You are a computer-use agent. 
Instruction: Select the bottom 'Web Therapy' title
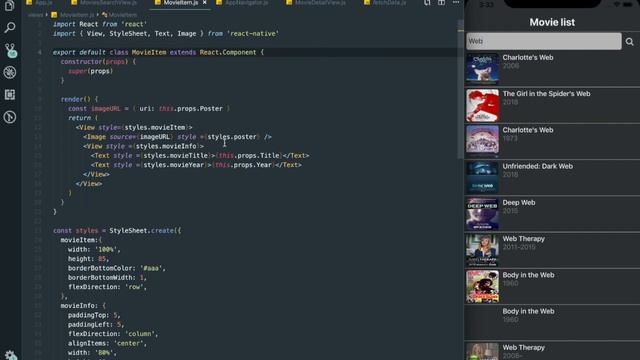click(524, 348)
